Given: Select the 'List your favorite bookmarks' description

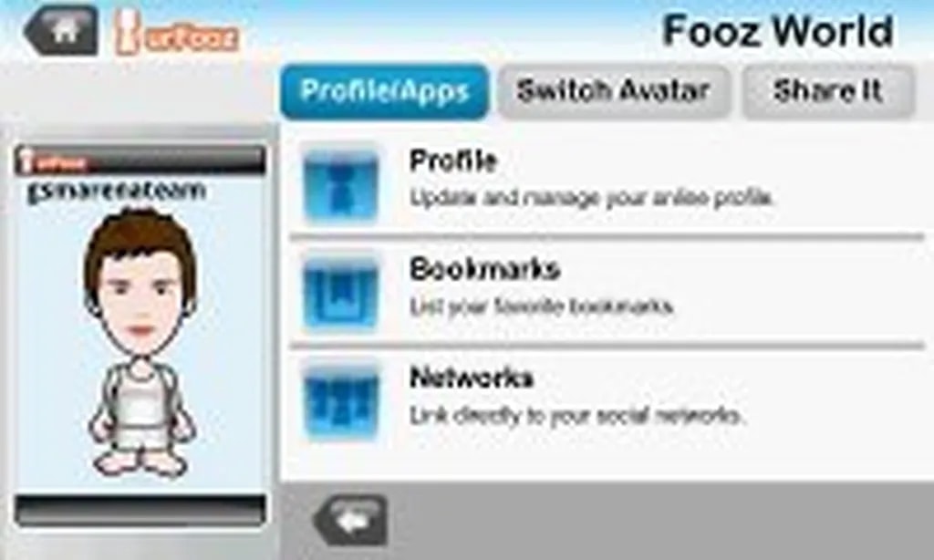Looking at the screenshot, I should 542,306.
